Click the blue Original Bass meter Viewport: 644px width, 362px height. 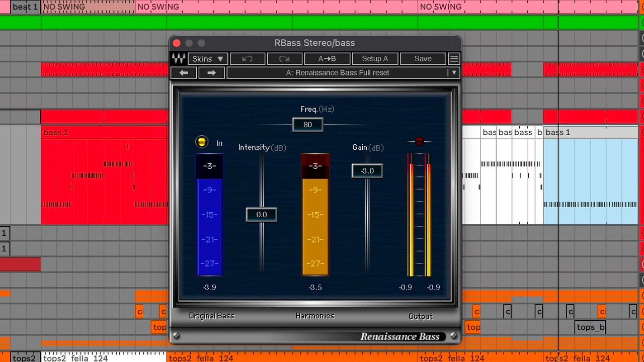tap(209, 215)
